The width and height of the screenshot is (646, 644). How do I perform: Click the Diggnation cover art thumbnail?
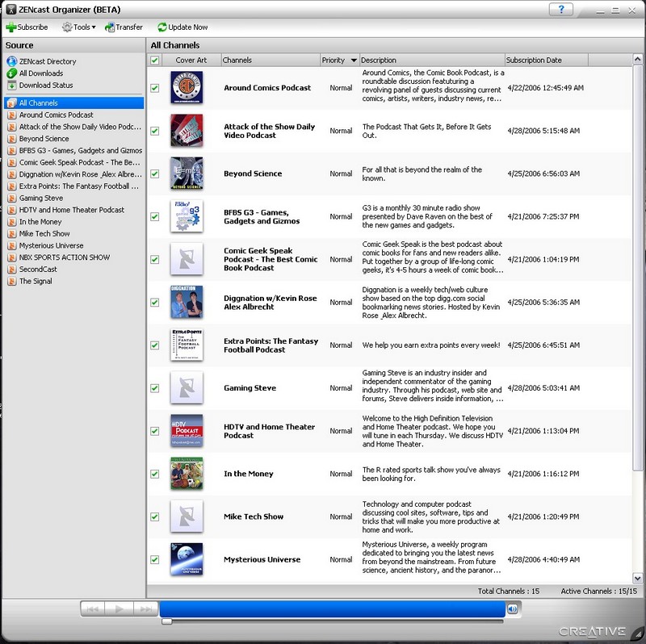(187, 303)
